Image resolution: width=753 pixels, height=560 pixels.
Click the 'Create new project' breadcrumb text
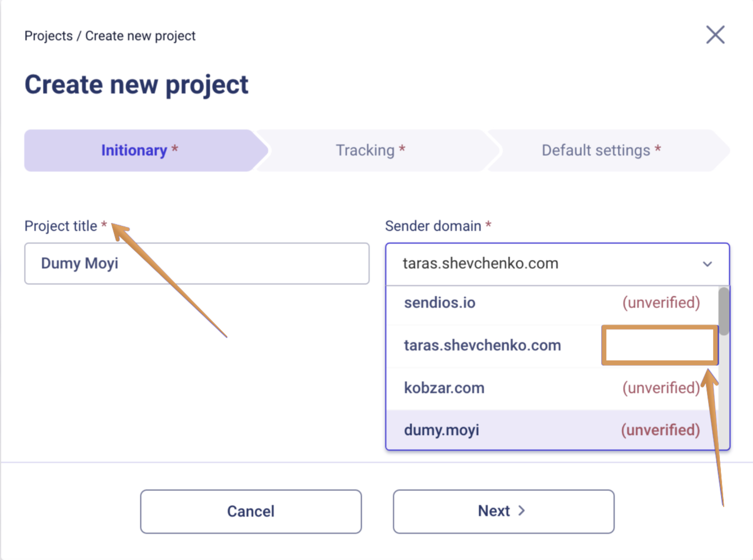pos(140,36)
